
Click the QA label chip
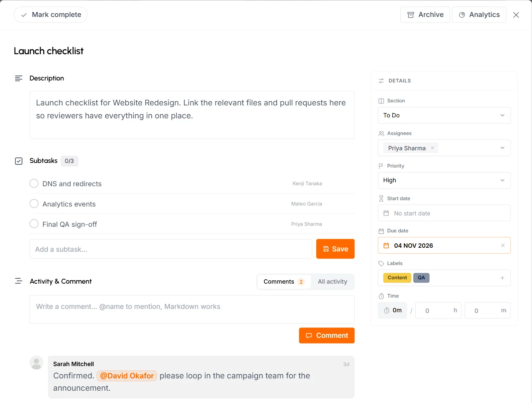tap(421, 278)
